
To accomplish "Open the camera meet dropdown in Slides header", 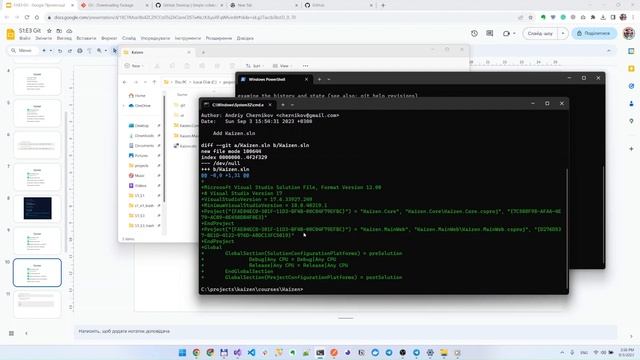I will click(x=509, y=33).
